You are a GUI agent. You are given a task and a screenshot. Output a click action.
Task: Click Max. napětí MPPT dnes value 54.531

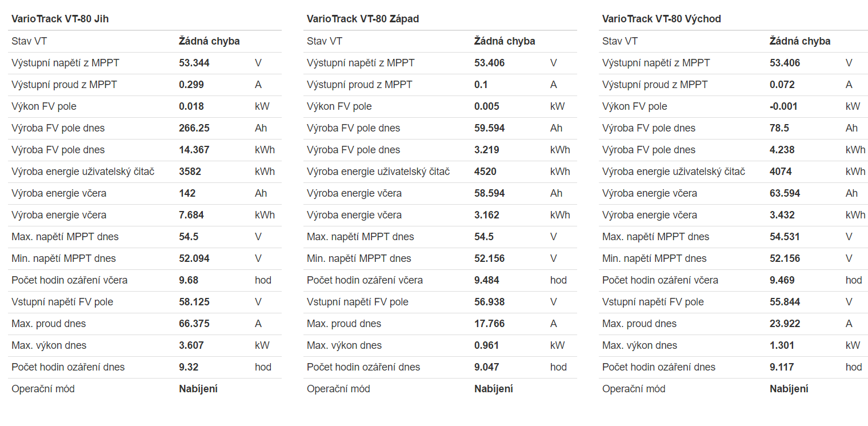pyautogui.click(x=785, y=237)
